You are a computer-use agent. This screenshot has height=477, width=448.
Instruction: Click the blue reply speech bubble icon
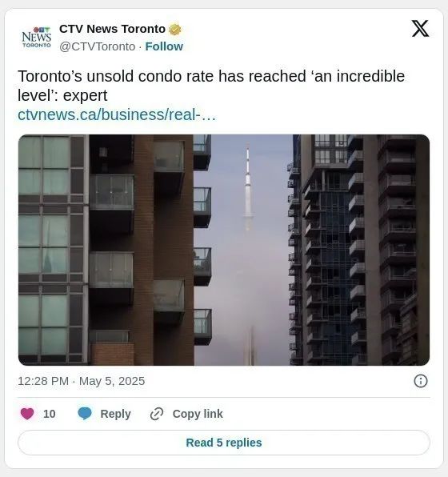click(85, 414)
